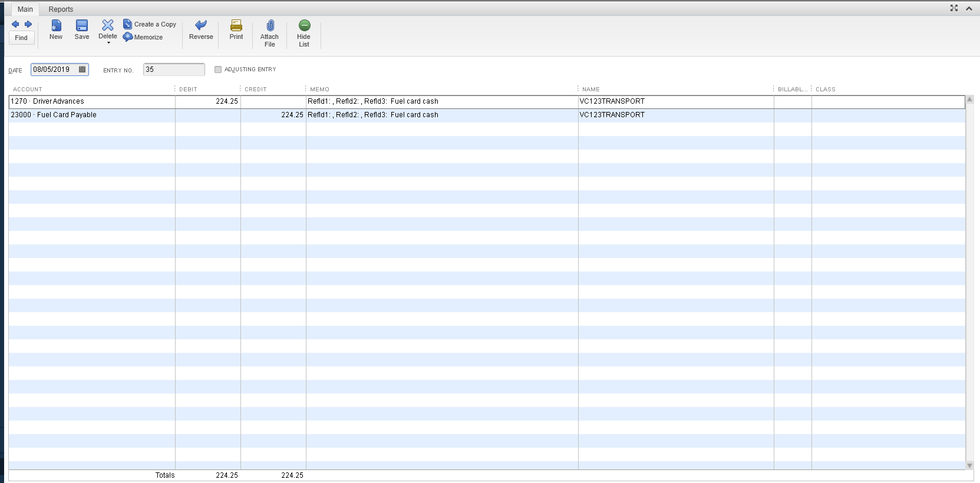Click the Delete X icon

click(x=108, y=25)
